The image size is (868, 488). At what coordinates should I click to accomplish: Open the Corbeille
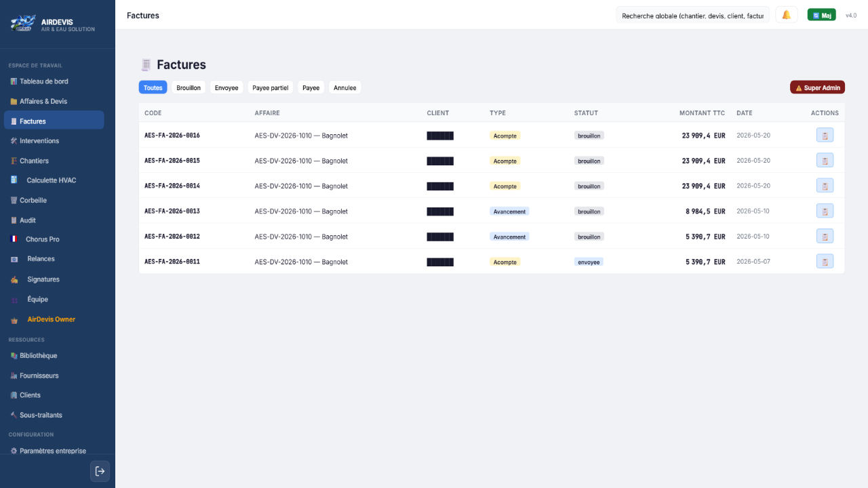coord(54,200)
